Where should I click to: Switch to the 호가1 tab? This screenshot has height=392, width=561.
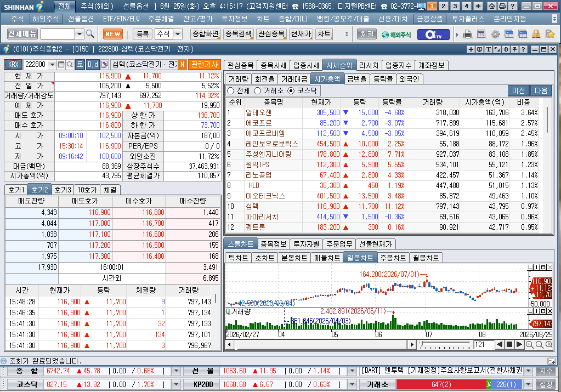(16, 190)
